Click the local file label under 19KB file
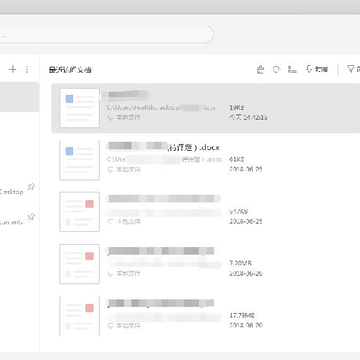This screenshot has width=360, height=360. pyautogui.click(x=124, y=117)
